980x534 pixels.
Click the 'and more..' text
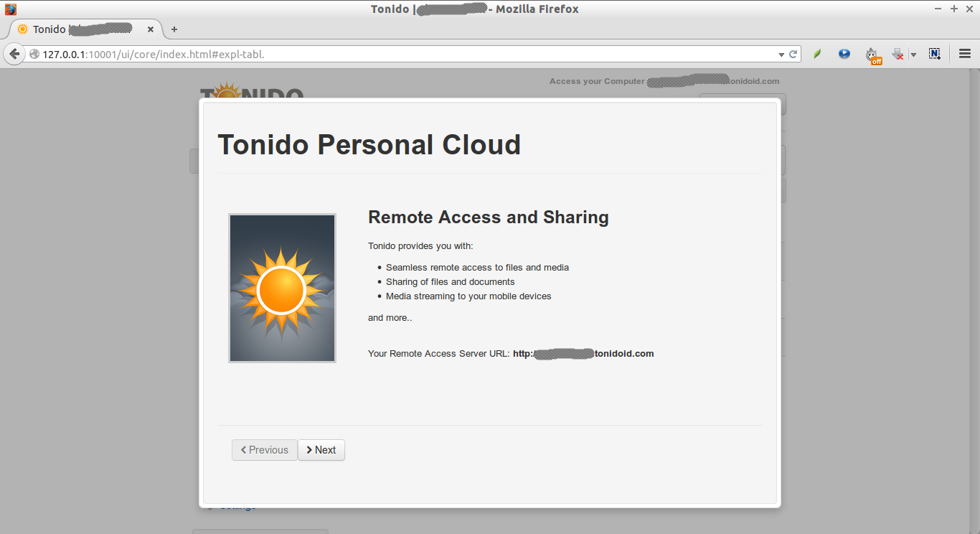coord(390,318)
